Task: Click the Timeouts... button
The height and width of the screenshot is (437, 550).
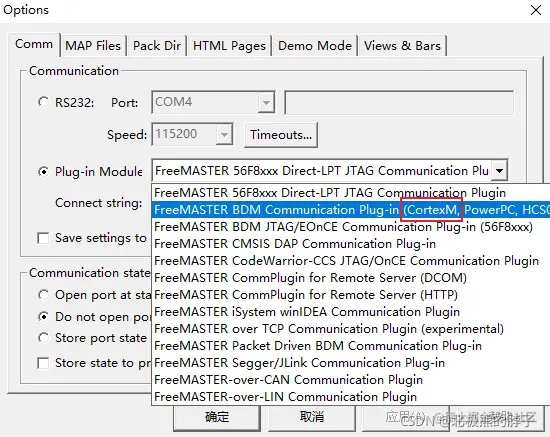Action: click(x=281, y=135)
